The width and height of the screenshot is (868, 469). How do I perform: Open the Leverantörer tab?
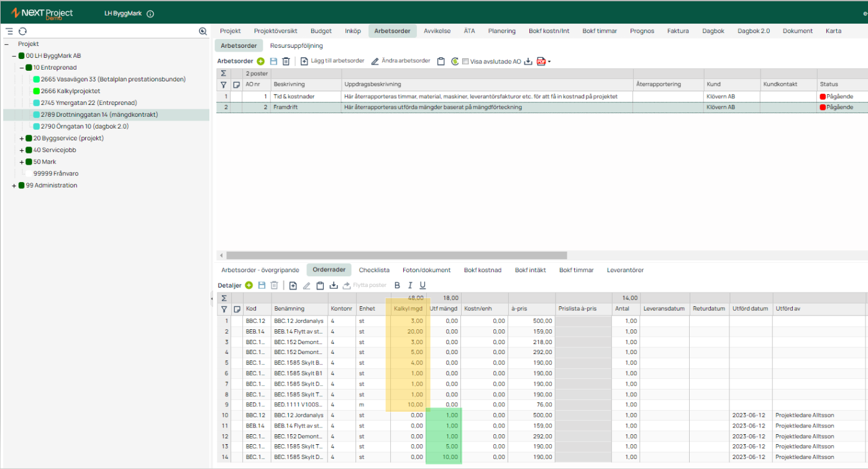[x=625, y=270]
